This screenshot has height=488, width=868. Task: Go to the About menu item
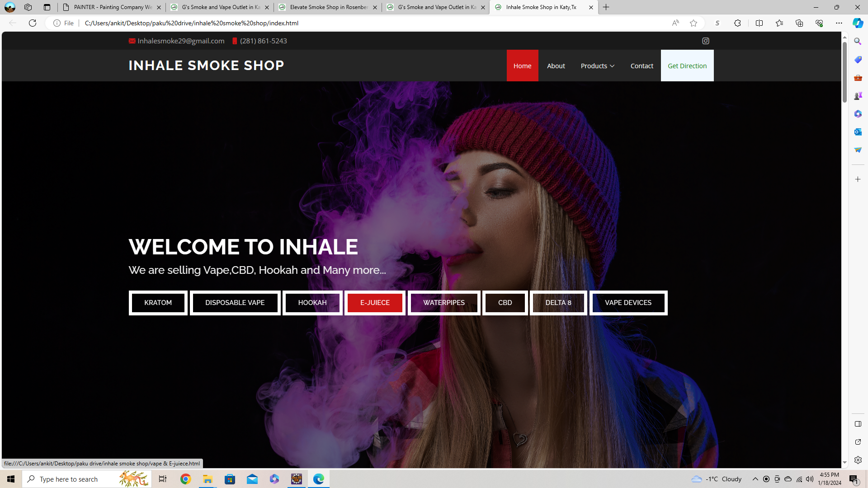pos(556,66)
